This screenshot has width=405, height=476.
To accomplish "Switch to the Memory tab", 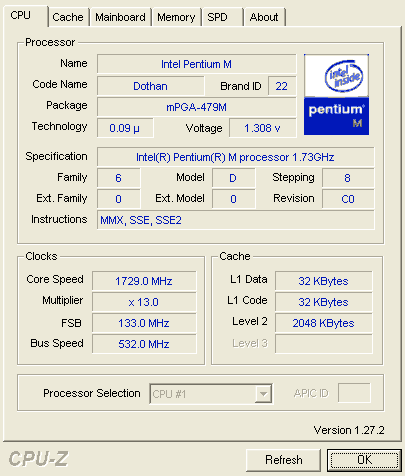I will click(x=176, y=17).
